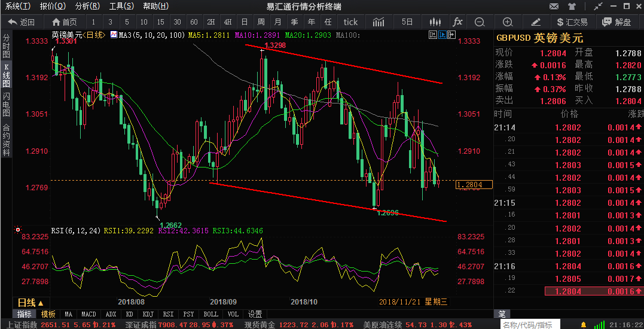Switch to the 闪电图 side tab
The image size is (644, 329).
click(7, 105)
